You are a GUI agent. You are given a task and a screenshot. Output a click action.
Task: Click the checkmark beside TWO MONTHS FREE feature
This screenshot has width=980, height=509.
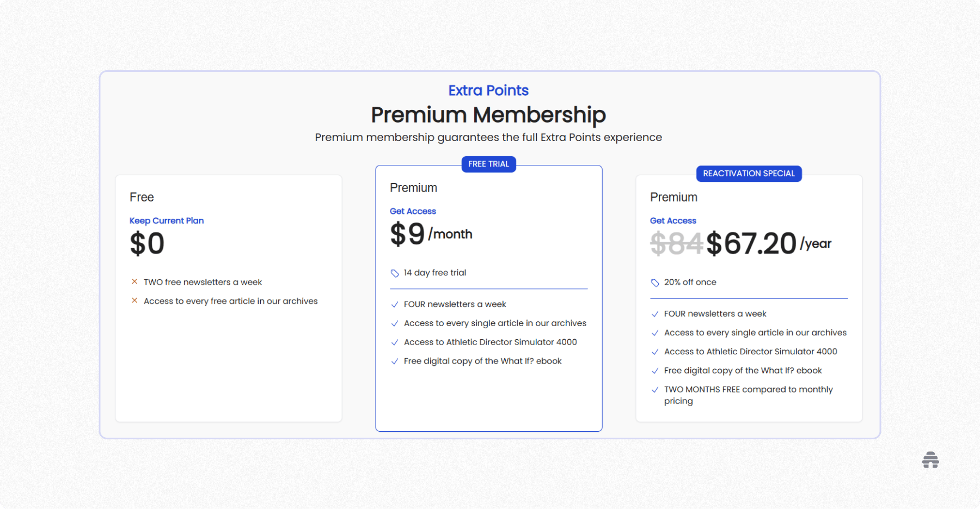655,390
